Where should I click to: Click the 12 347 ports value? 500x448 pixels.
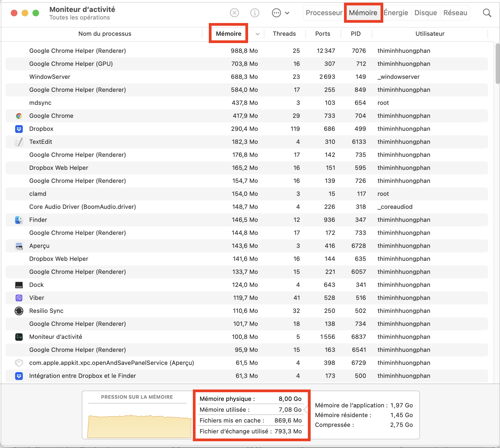pos(326,51)
